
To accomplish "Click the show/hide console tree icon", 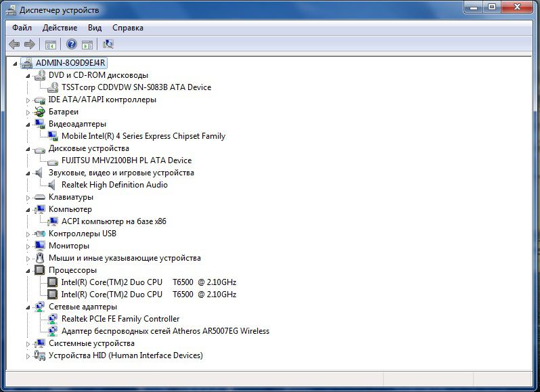I will 51,45.
